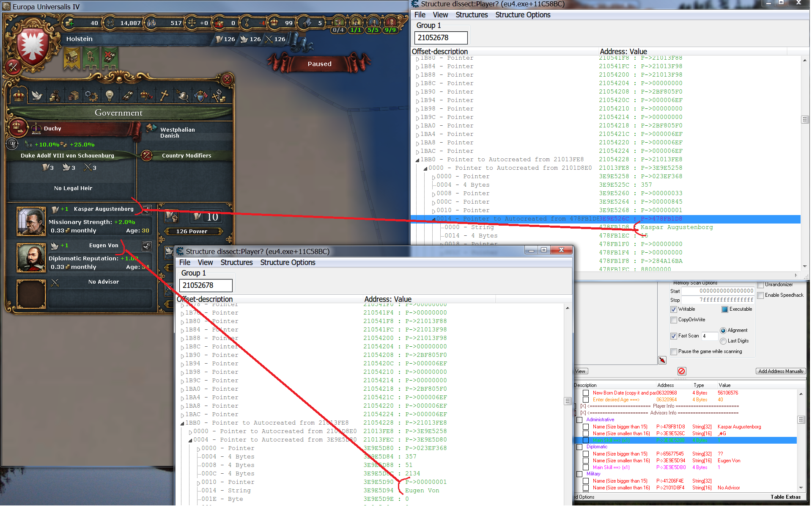Viewport: 812px width, 508px height.
Task: Open View menu in front dissect window
Action: pyautogui.click(x=205, y=262)
